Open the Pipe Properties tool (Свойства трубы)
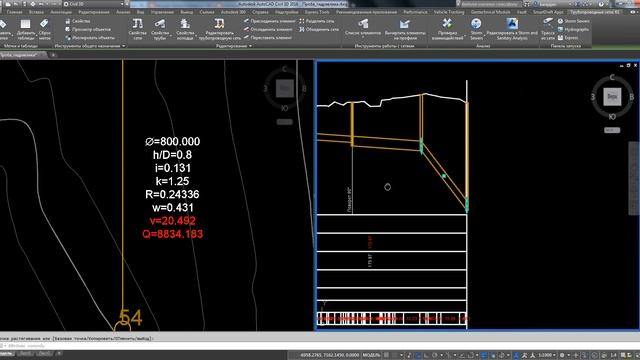The height and width of the screenshot is (360, 640). point(160,29)
